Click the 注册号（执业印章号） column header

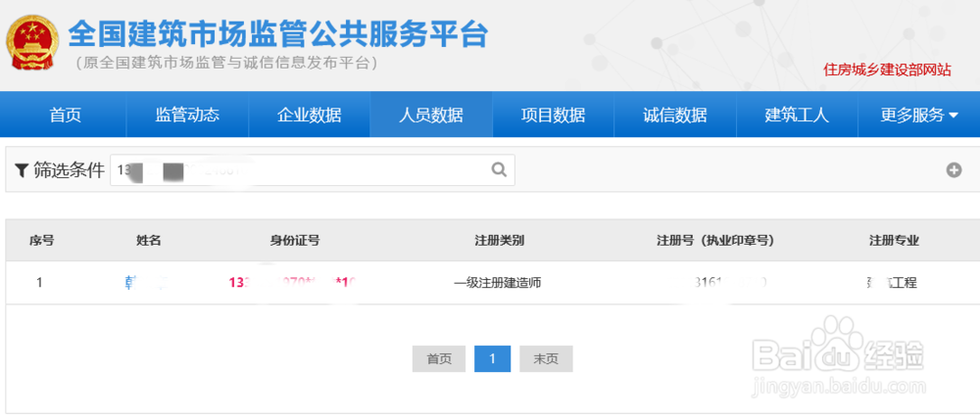click(715, 241)
